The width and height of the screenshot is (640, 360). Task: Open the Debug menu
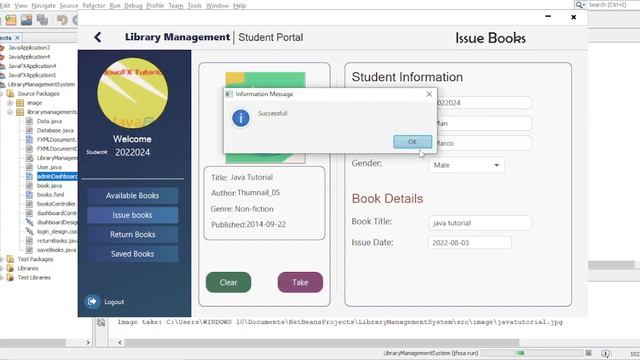click(133, 6)
